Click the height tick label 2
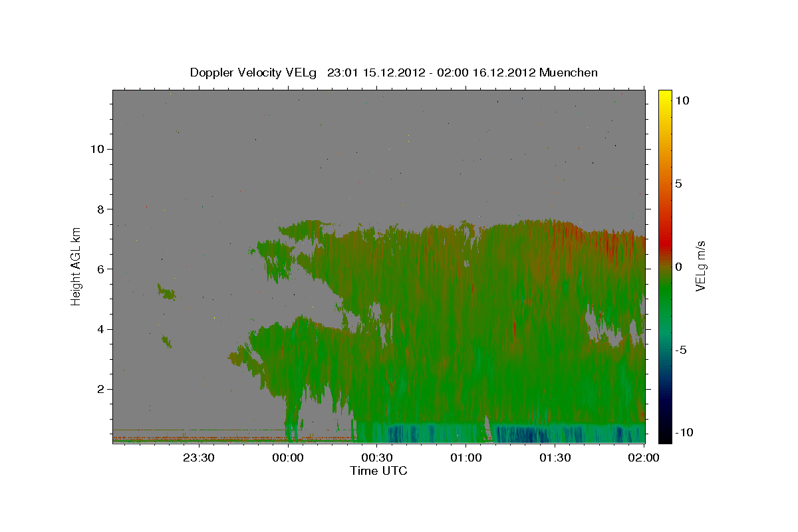 [x=102, y=388]
